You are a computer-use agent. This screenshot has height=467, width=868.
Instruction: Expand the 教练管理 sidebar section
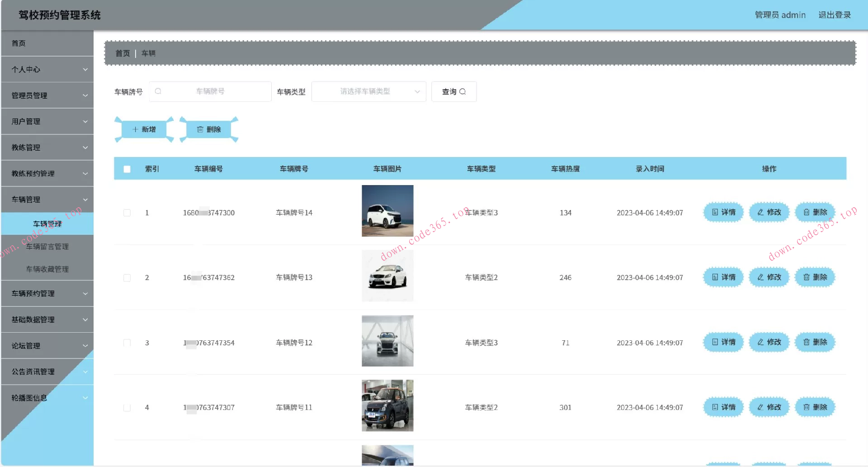(x=47, y=147)
